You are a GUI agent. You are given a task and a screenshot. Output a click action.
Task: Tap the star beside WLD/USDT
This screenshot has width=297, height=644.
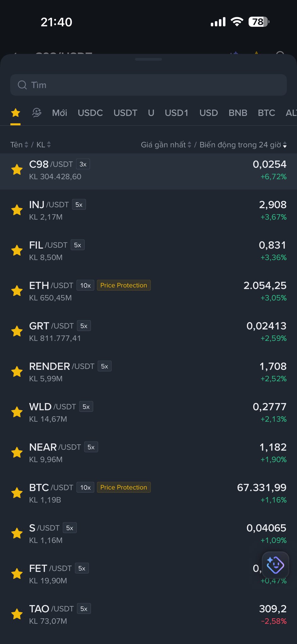17,412
